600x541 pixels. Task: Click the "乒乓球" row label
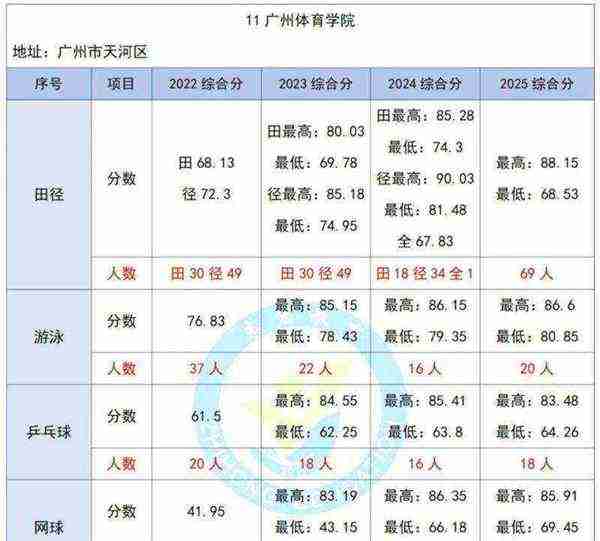(49, 432)
